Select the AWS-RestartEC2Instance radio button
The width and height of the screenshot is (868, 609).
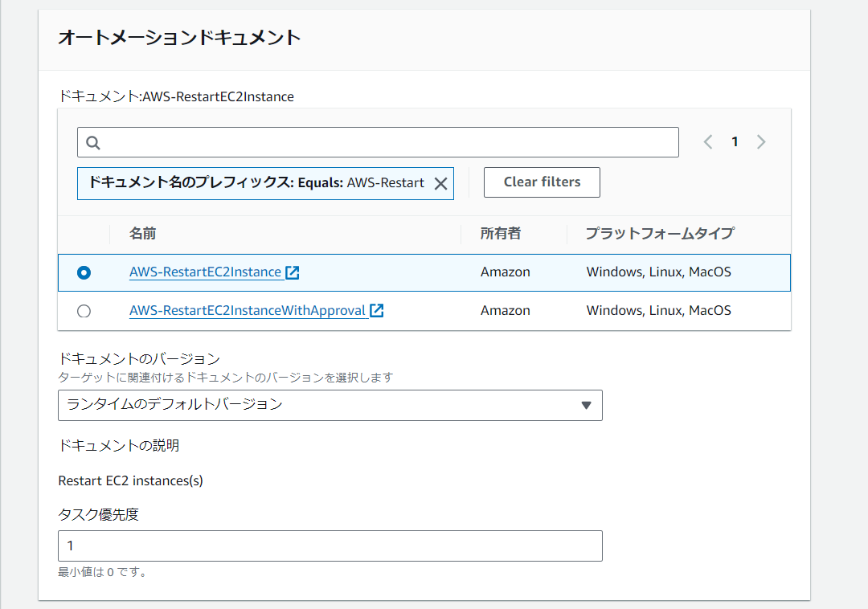(x=84, y=272)
